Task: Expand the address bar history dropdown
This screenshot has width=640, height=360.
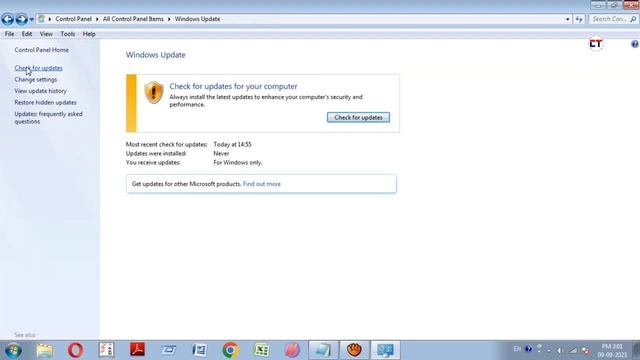Action: pyautogui.click(x=567, y=19)
